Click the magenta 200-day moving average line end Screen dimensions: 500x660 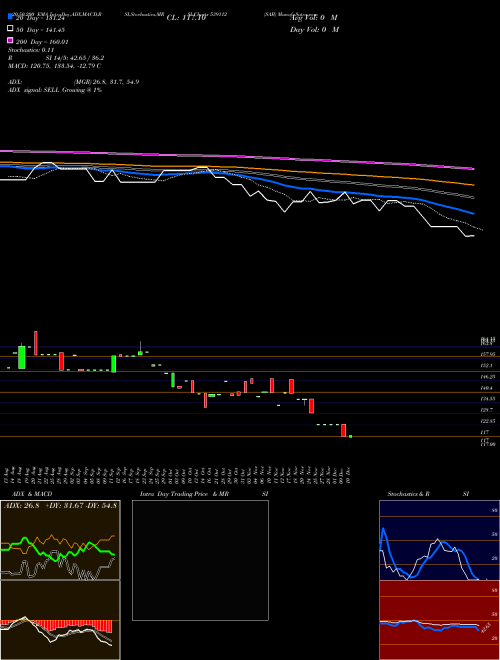[x=473, y=169]
